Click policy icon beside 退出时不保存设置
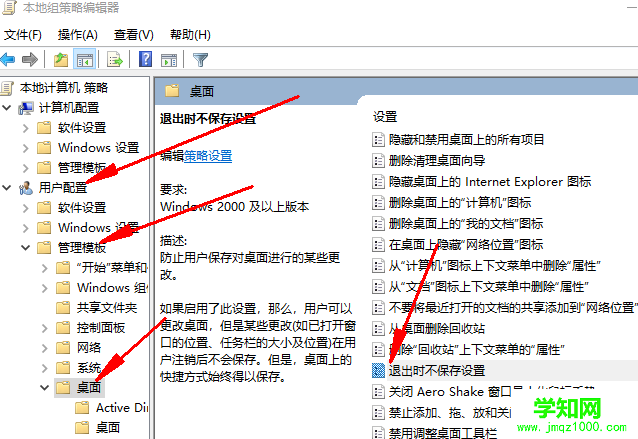The width and height of the screenshot is (638, 439). (x=378, y=371)
